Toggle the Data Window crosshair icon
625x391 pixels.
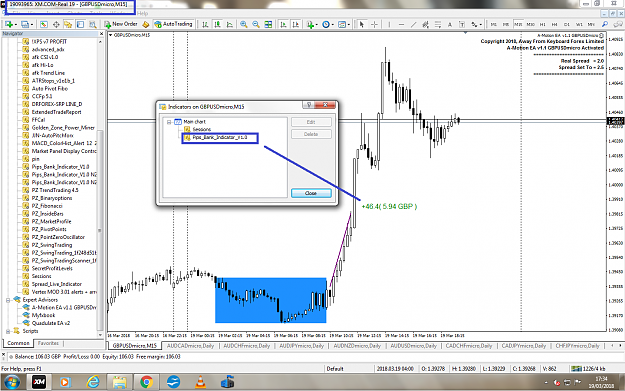(56, 24)
